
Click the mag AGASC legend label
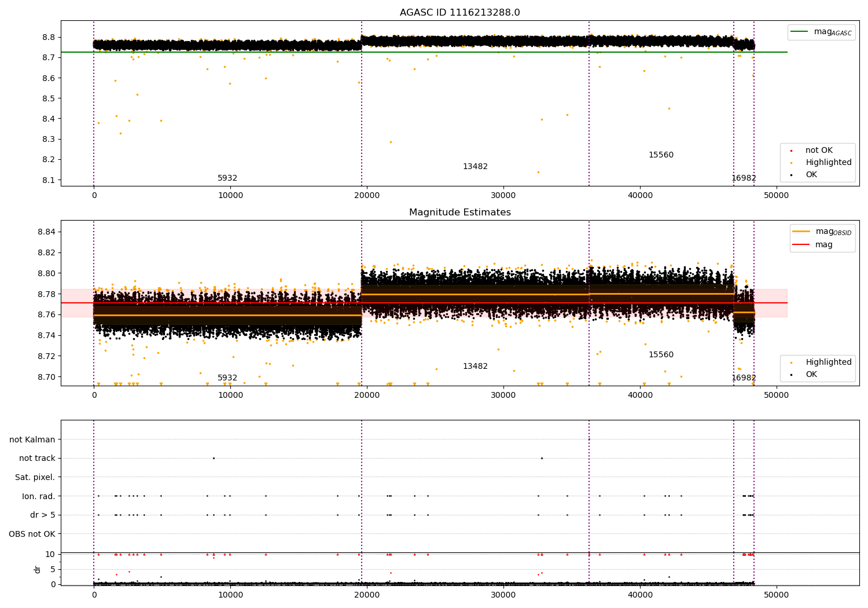coord(833,32)
